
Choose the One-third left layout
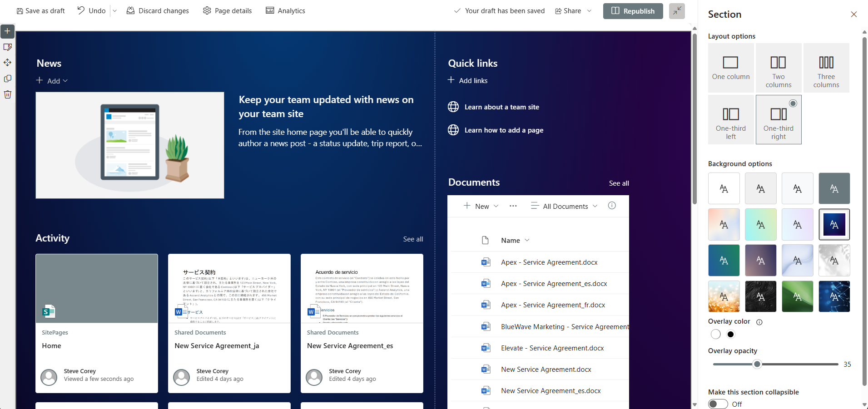pos(730,120)
